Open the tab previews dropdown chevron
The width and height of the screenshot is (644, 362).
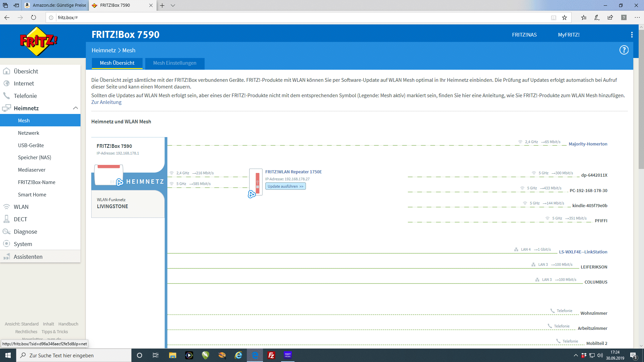point(173,5)
